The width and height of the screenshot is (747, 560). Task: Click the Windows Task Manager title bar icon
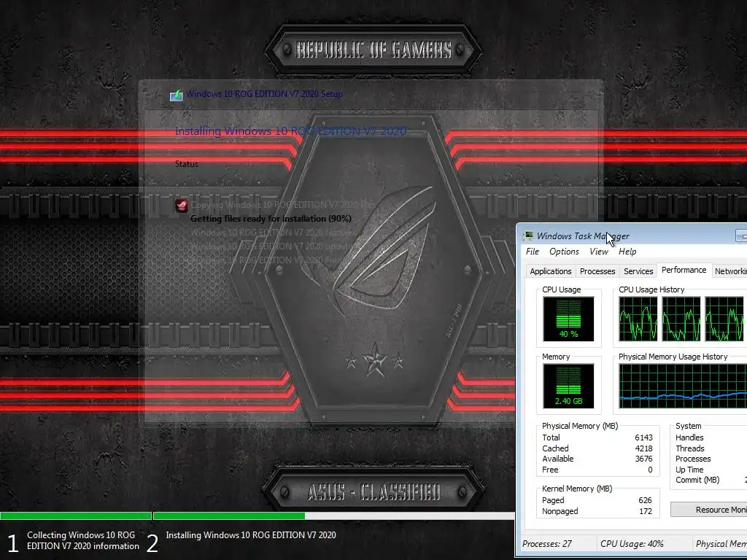pyautogui.click(x=528, y=236)
